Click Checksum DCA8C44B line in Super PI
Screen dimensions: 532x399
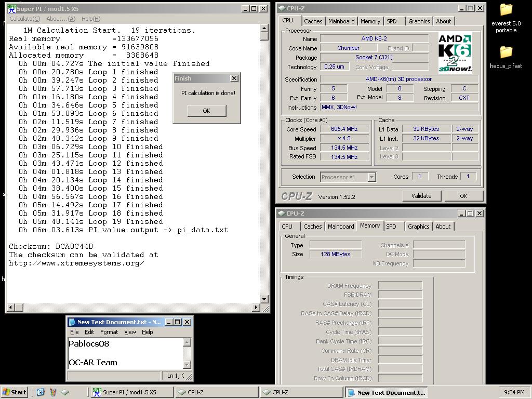point(51,246)
